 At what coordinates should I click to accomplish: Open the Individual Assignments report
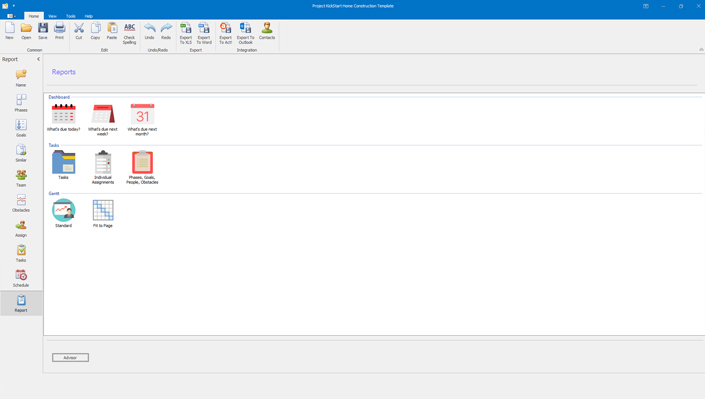[x=103, y=167]
